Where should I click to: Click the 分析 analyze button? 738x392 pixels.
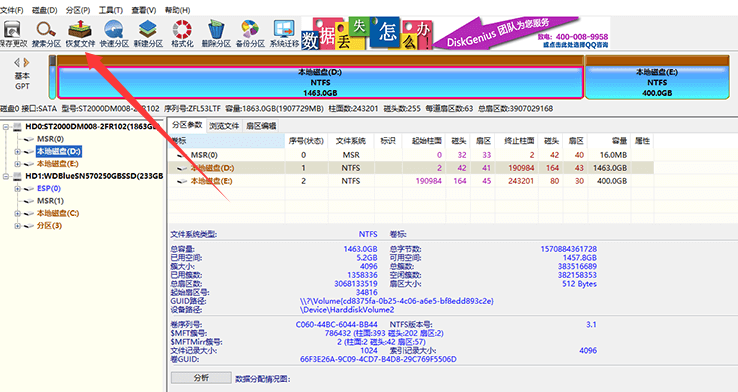(201, 378)
